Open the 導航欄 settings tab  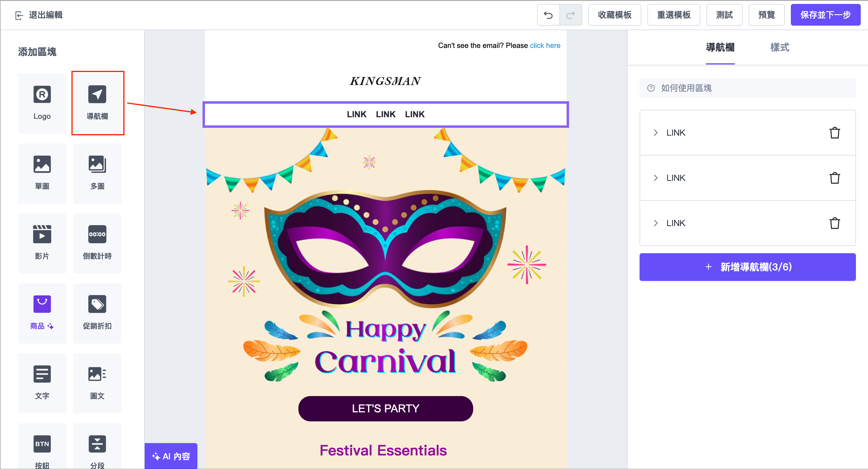[720, 48]
